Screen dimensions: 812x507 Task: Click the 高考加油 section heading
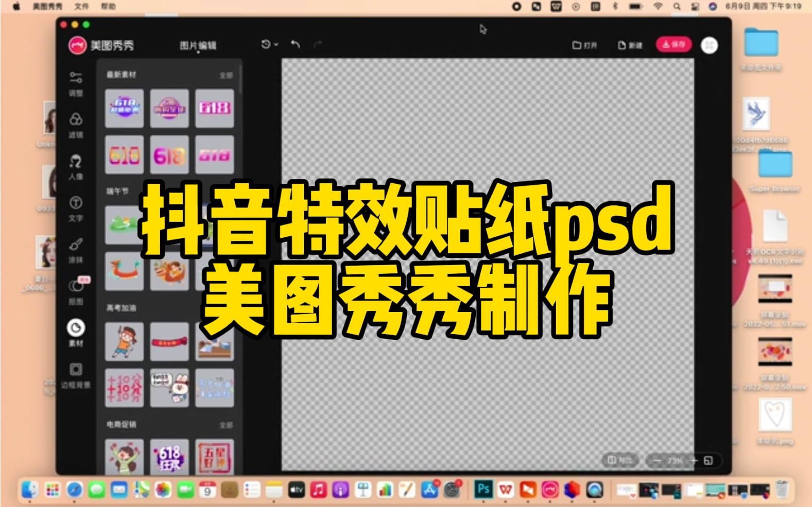[x=122, y=308]
